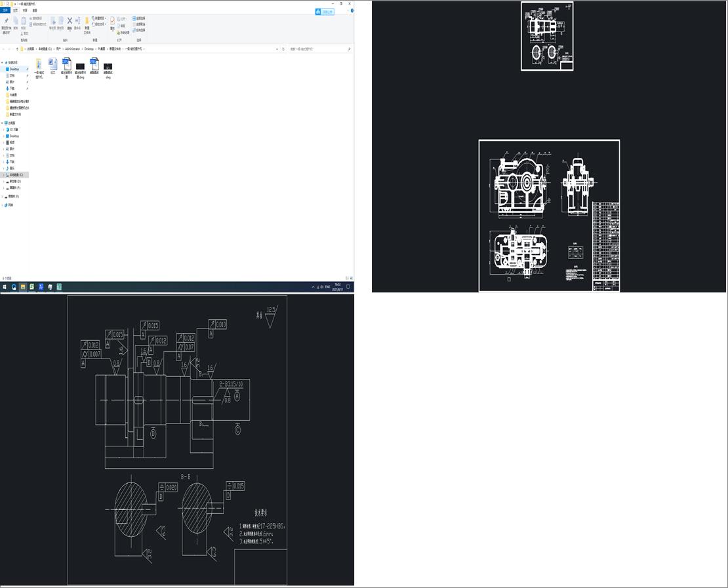The height and width of the screenshot is (588, 728).
Task: Click the Copy to icon
Action: click(61, 22)
